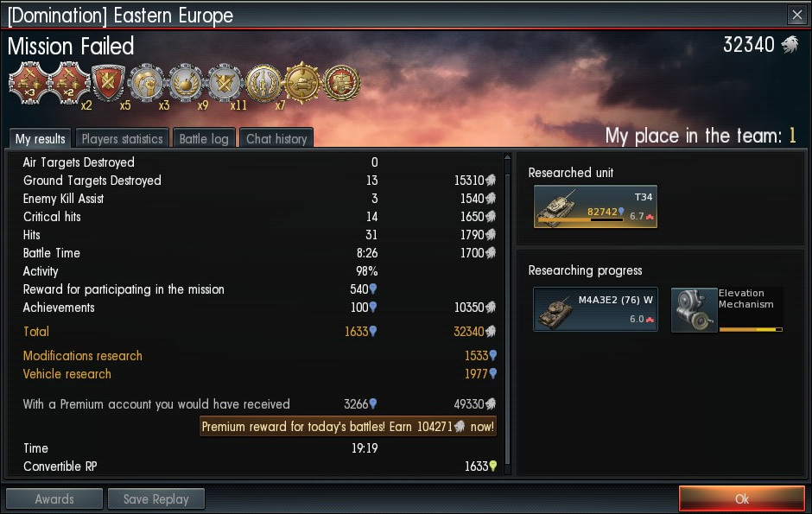Screen dimensions: 812x514
Task: Select the My results tab
Action: (41, 138)
